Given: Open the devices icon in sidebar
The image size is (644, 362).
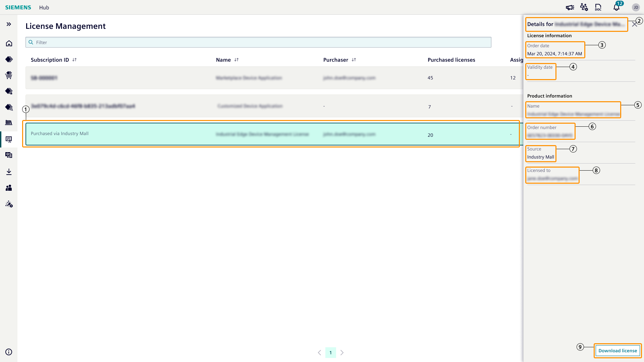Looking at the screenshot, I should tap(9, 155).
